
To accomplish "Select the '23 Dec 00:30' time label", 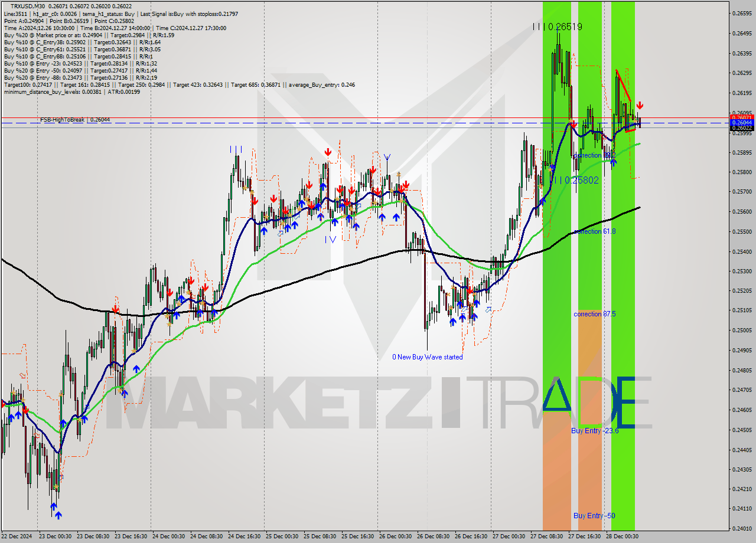I will 56,537.
